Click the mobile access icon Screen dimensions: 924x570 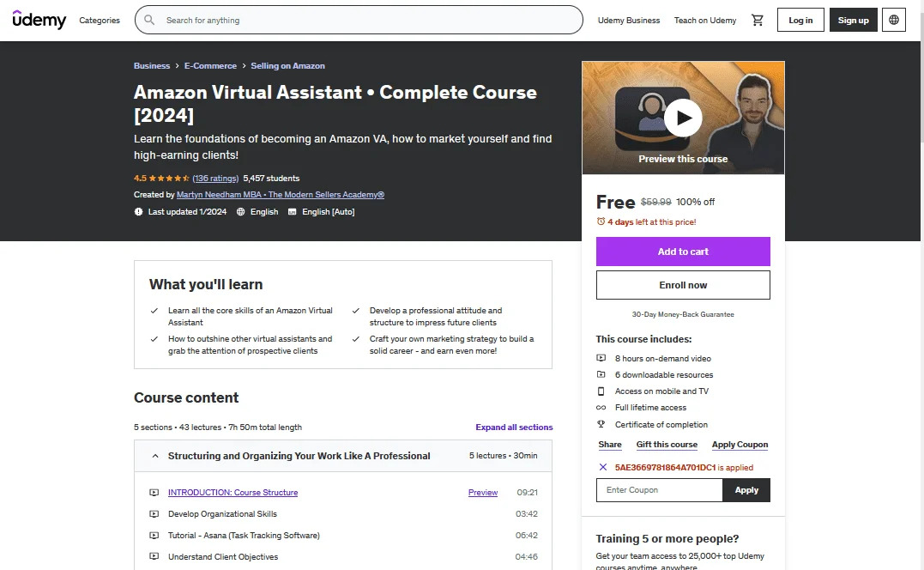click(x=601, y=391)
